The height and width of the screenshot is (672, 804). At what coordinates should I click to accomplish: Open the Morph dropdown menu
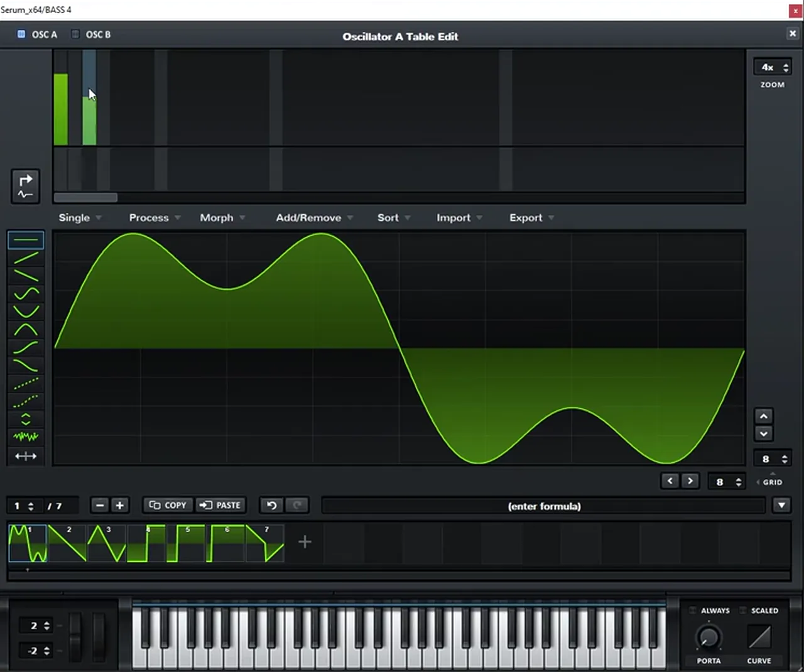[x=222, y=217]
